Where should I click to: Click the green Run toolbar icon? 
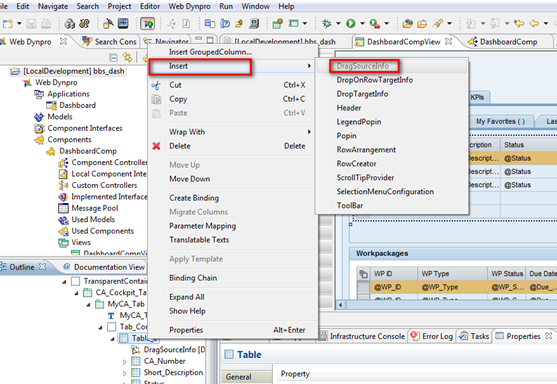point(351,24)
